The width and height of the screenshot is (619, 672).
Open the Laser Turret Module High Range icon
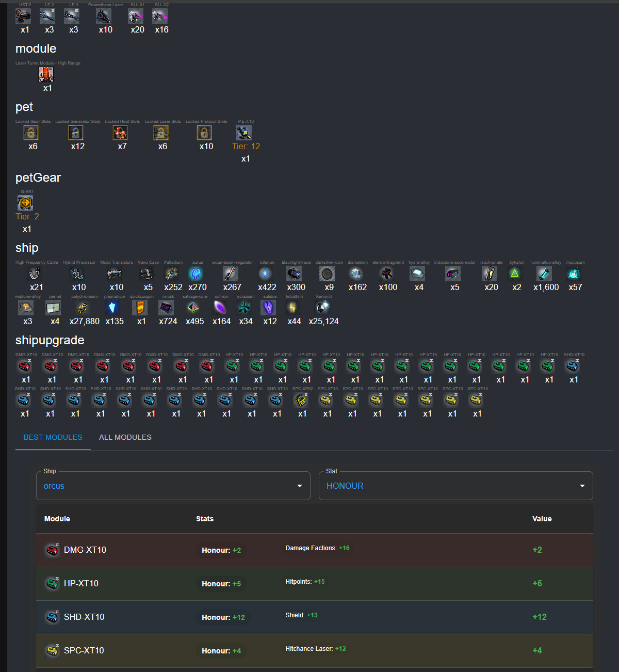coord(46,74)
